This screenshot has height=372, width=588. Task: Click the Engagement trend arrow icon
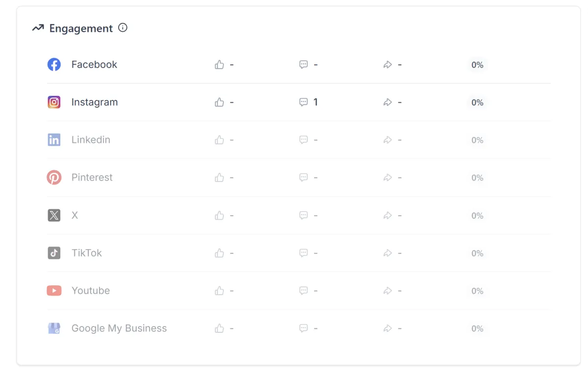click(38, 28)
